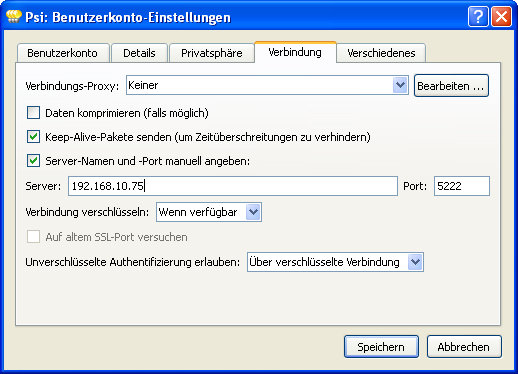The height and width of the screenshot is (374, 518).
Task: Click the Unverschlüsselte Authentifizierung erlauben label
Action: pyautogui.click(x=133, y=262)
